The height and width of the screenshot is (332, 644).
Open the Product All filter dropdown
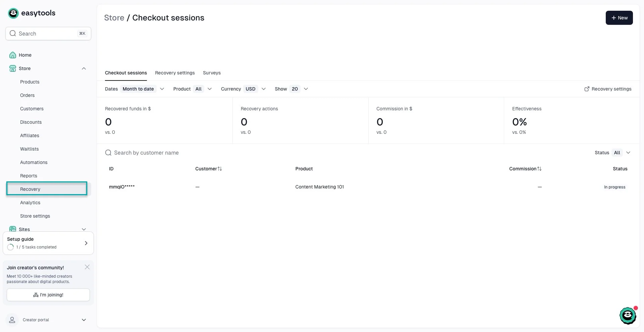tap(193, 89)
